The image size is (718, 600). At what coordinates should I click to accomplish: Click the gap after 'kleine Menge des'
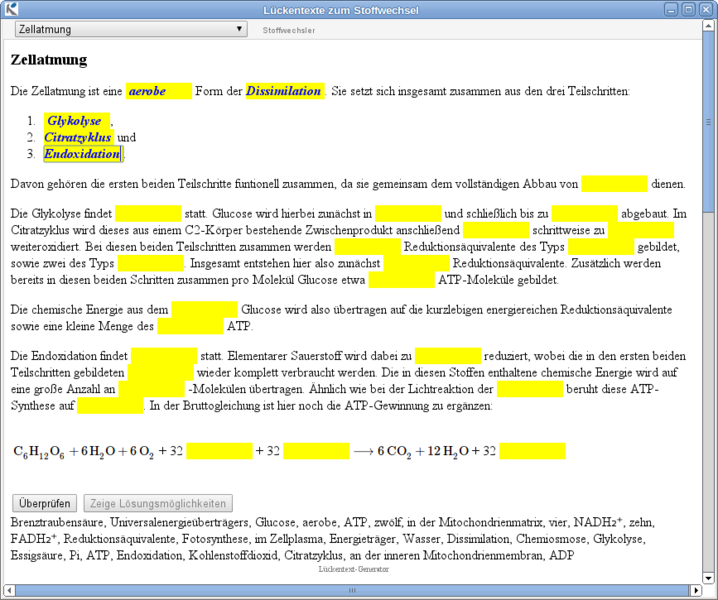coord(190,326)
